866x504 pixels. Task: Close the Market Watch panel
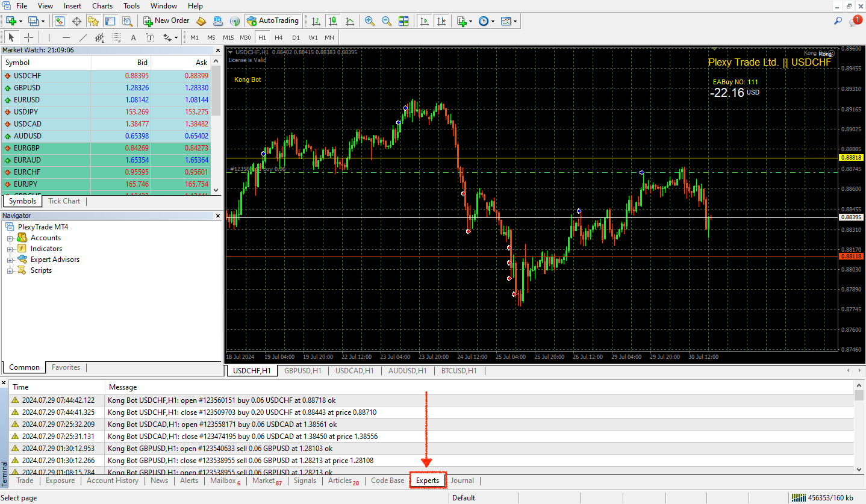[217, 51]
